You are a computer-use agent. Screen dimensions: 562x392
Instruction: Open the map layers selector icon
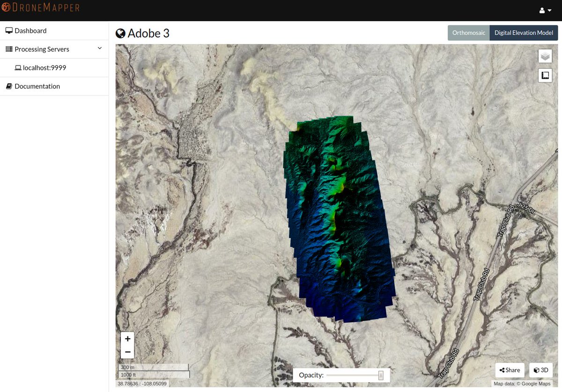(x=545, y=56)
